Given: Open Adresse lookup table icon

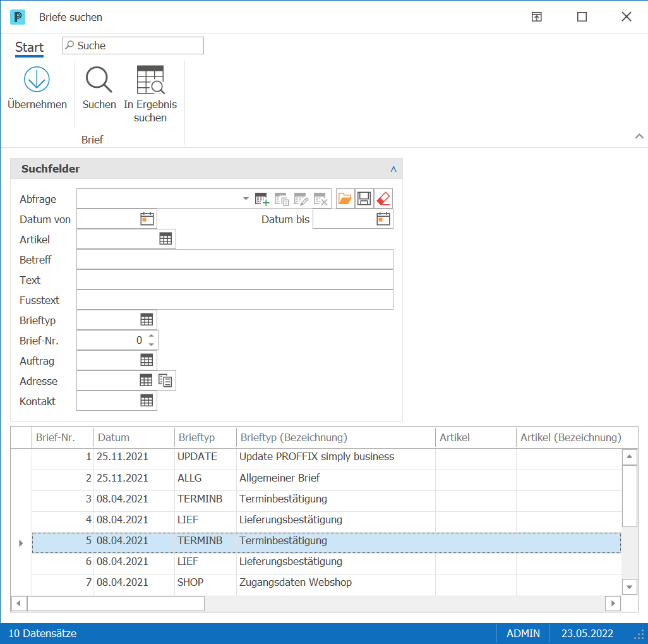Looking at the screenshot, I should [x=146, y=380].
